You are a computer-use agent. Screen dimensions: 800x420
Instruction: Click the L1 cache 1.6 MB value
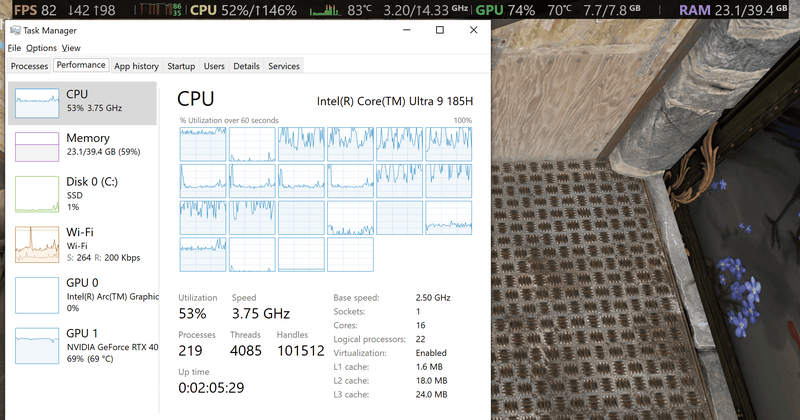pos(429,366)
